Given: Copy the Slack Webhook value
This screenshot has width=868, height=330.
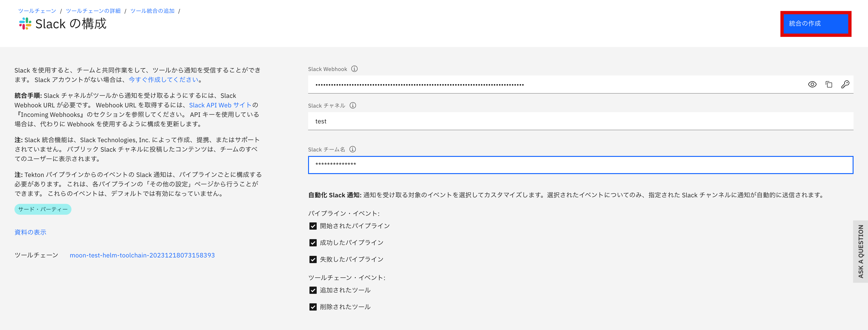Looking at the screenshot, I should pyautogui.click(x=829, y=84).
